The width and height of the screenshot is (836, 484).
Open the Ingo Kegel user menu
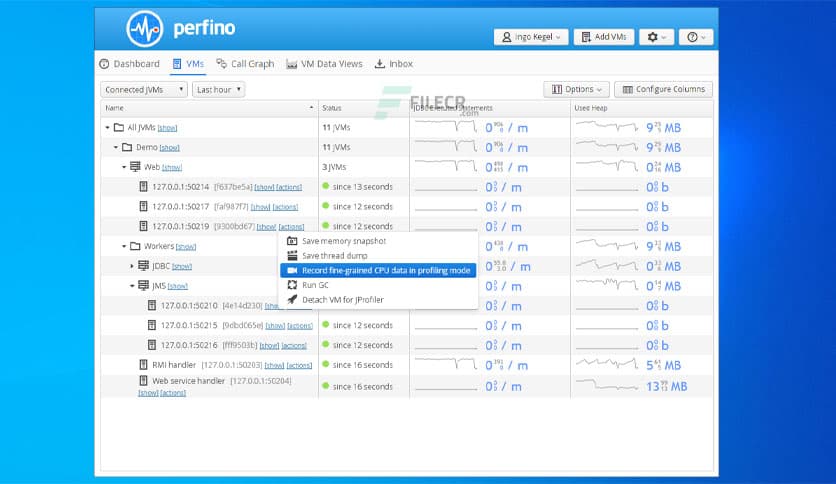click(531, 37)
